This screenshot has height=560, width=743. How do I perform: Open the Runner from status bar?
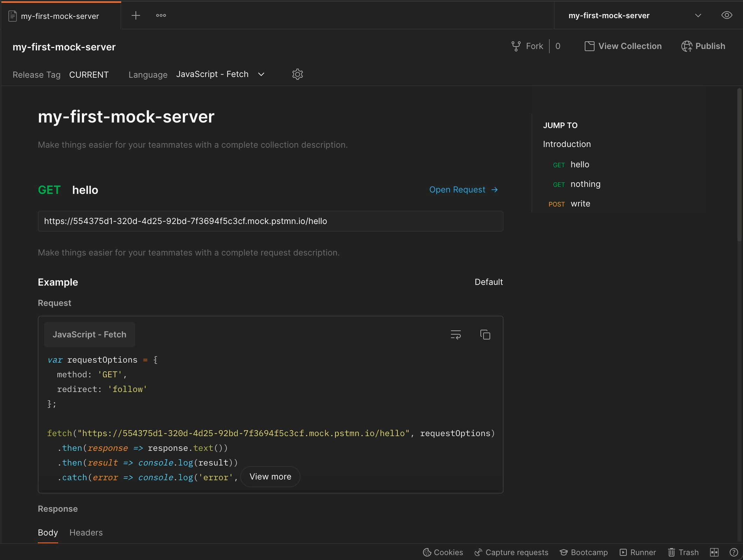(638, 552)
